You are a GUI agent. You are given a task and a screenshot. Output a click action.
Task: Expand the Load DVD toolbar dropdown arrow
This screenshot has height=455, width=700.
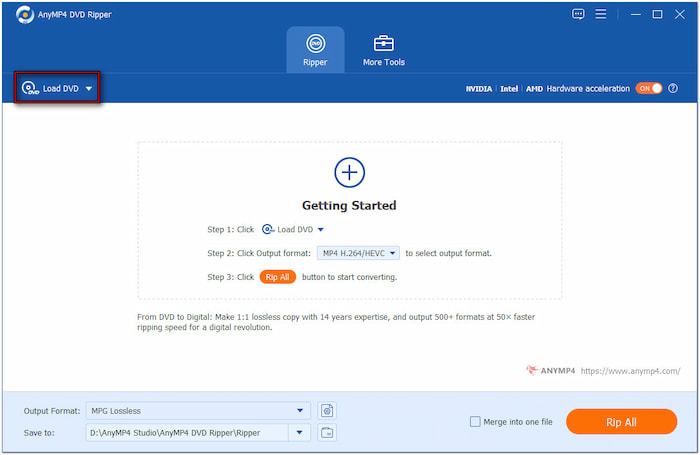coord(89,88)
